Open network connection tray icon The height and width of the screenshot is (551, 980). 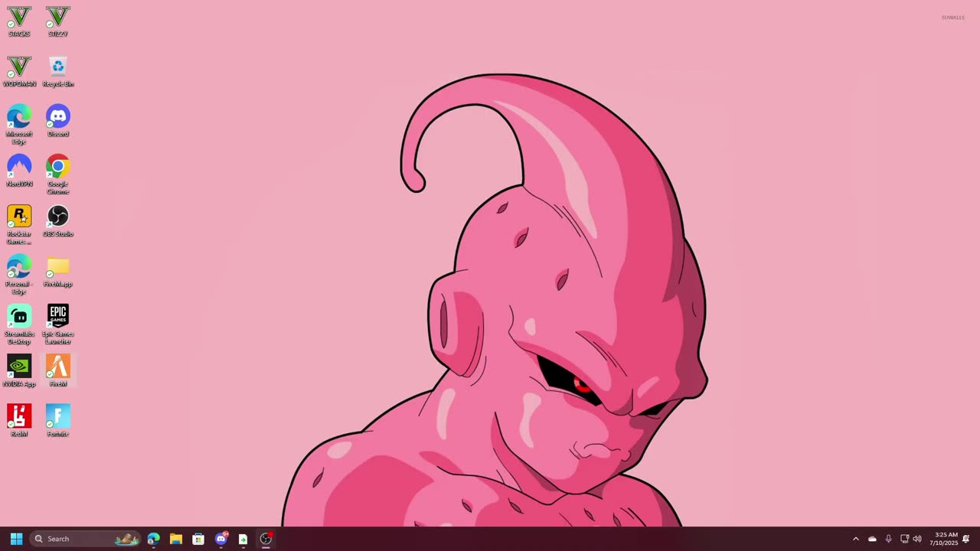904,539
